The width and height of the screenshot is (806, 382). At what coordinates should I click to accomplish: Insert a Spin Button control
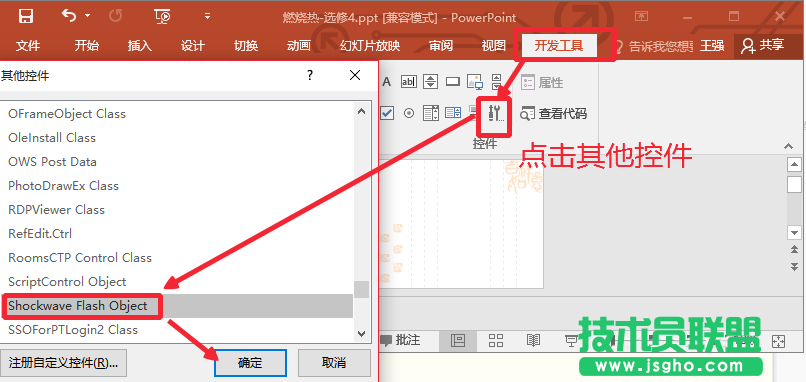click(430, 82)
